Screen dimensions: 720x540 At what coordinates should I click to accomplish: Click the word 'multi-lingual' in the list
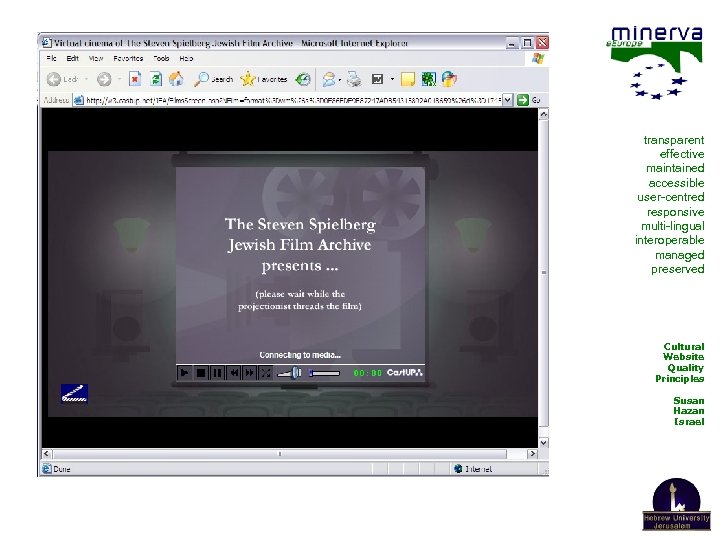coord(673,226)
